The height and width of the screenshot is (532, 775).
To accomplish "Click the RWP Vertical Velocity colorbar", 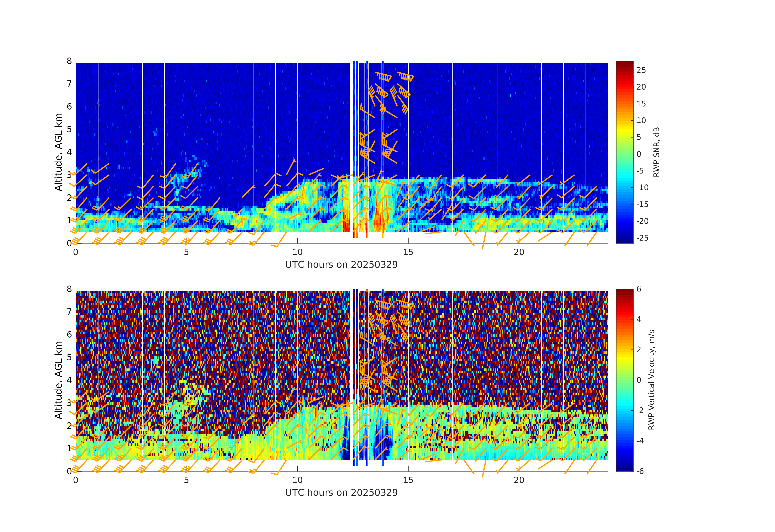I will (x=624, y=380).
